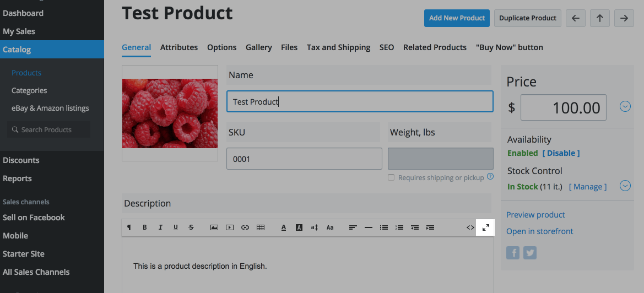This screenshot has height=293, width=644.
Task: Create an unordered bullet list
Action: pos(384,227)
